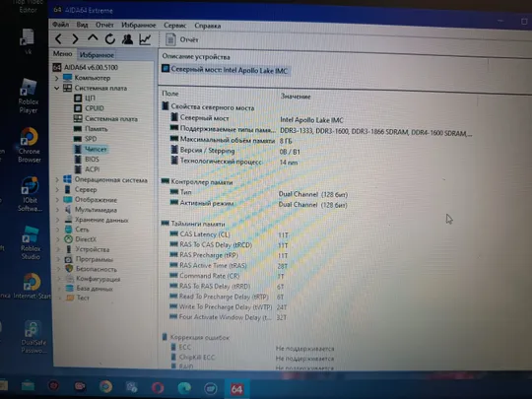Open Chrome Browser desktop shortcut
The width and height of the screenshot is (532, 399).
click(30, 145)
